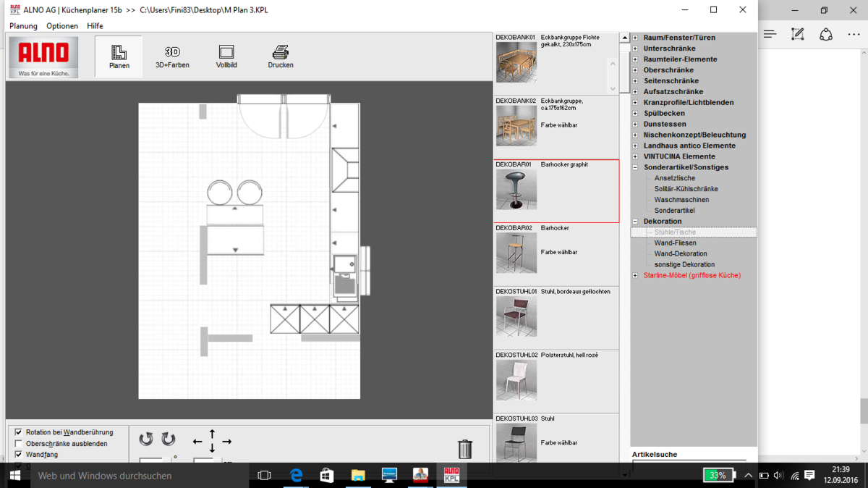Screen dimensions: 868x488
Task: Disable the Wandfang checkbox
Action: [19, 455]
